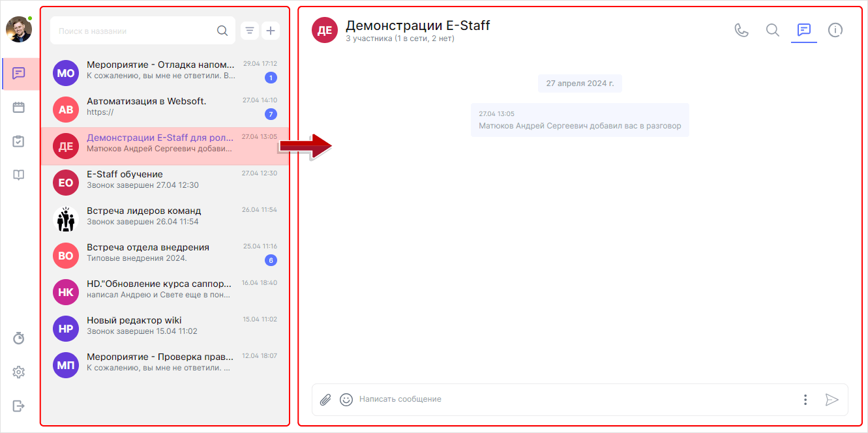868x433 pixels.
Task: Send the message with the arrow button
Action: [832, 400]
